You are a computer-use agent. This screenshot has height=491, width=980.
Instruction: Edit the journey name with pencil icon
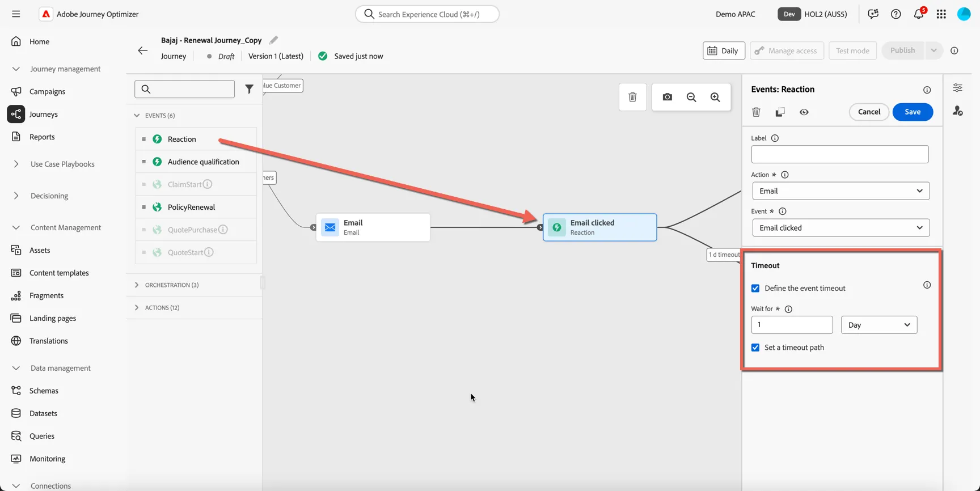tap(274, 40)
